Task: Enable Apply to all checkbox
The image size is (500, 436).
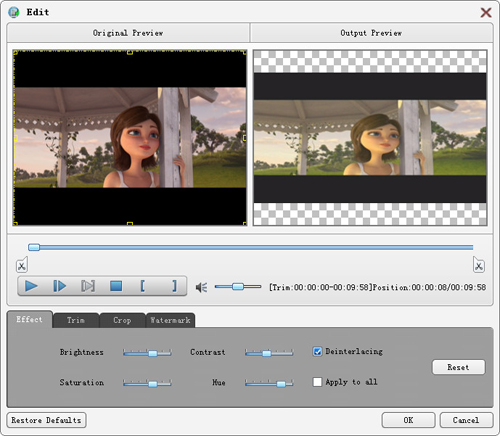Action: tap(317, 382)
